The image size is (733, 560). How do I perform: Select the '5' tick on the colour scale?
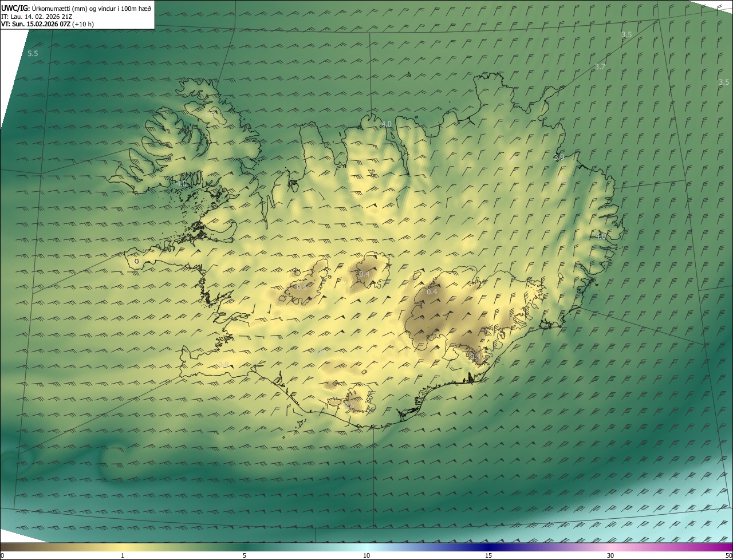(245, 555)
